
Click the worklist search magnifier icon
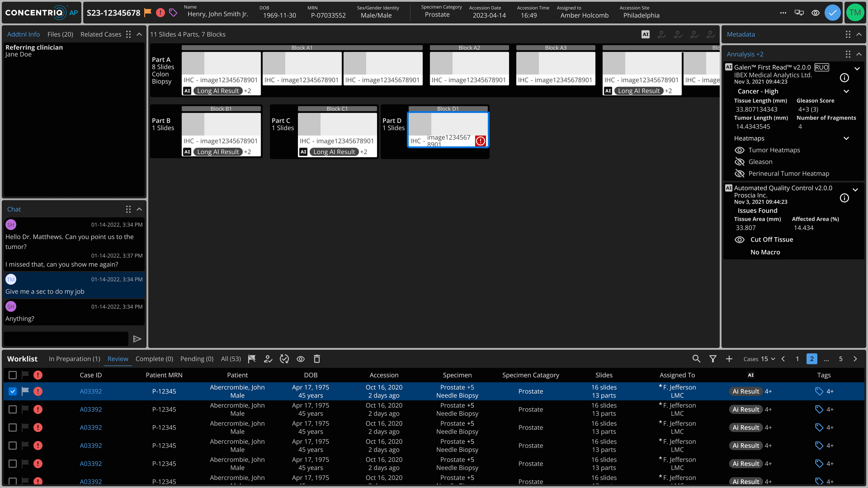pyautogui.click(x=696, y=359)
